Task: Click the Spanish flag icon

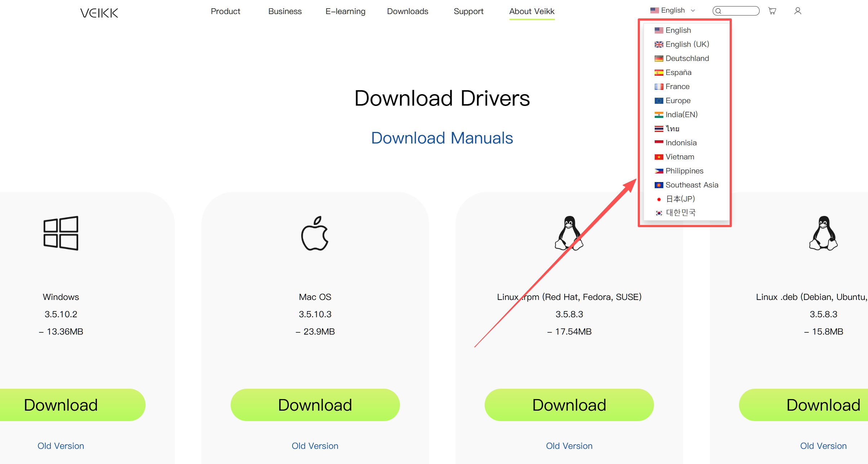Action: click(659, 72)
